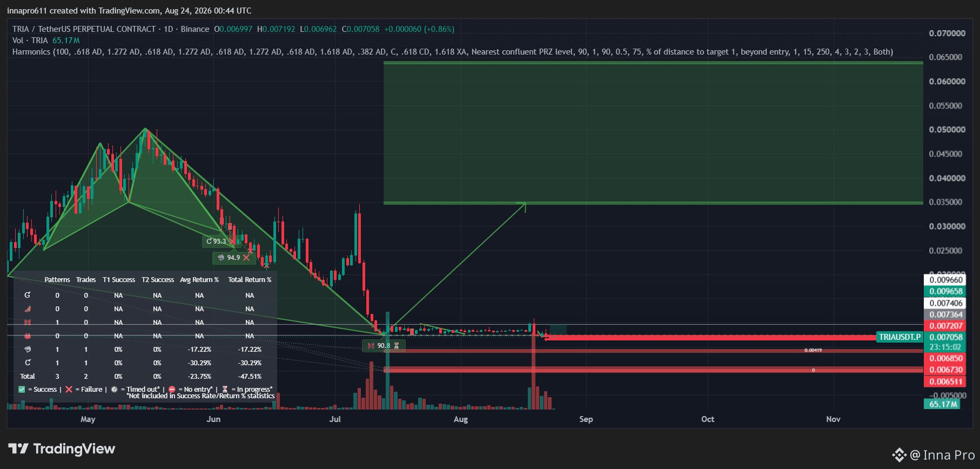Click the '23:15:02' bar countdown label

945,347
